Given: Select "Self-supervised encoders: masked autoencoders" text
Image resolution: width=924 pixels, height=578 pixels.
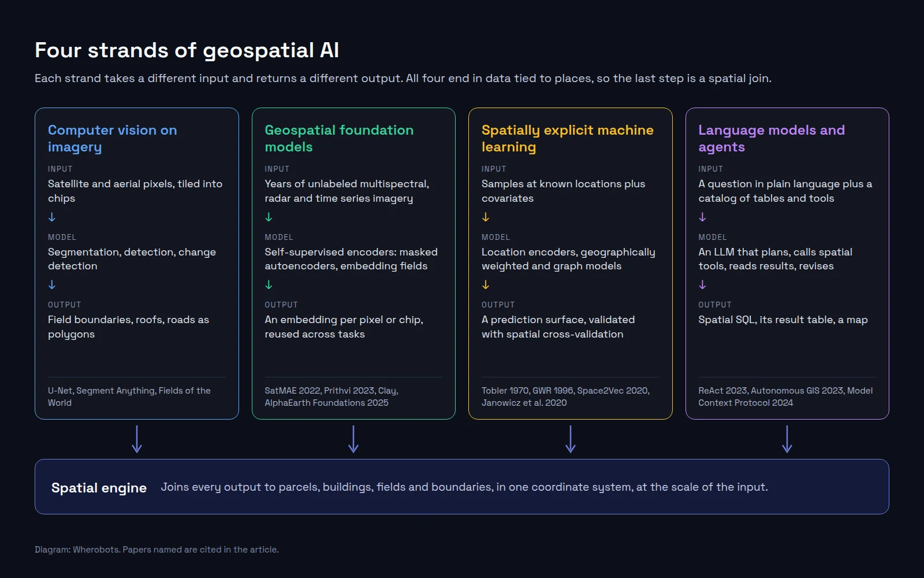Looking at the screenshot, I should coord(351,259).
